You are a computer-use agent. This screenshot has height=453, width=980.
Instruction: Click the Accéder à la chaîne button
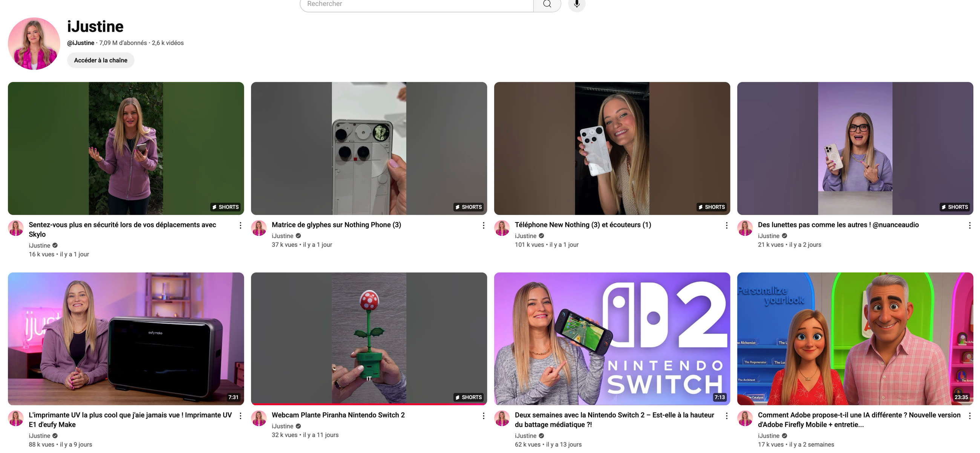[100, 60]
